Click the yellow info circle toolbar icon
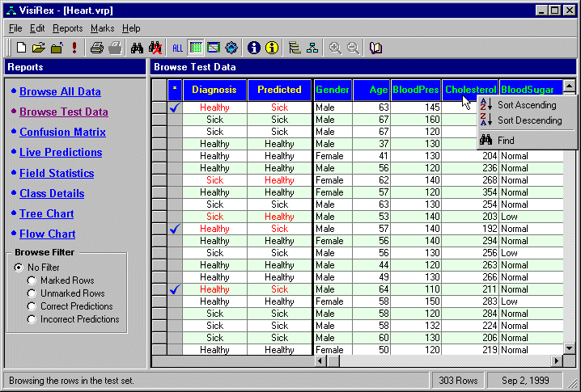The height and width of the screenshot is (392, 581). tap(272, 48)
